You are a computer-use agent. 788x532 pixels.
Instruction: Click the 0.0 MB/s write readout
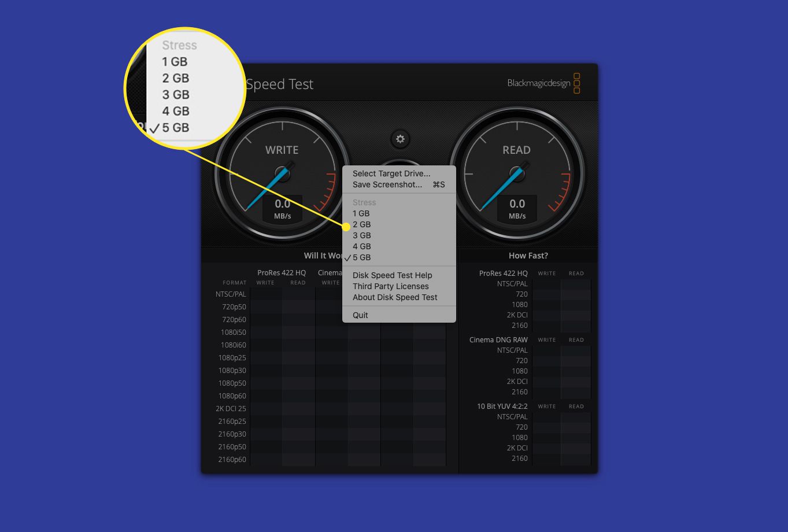coord(283,209)
